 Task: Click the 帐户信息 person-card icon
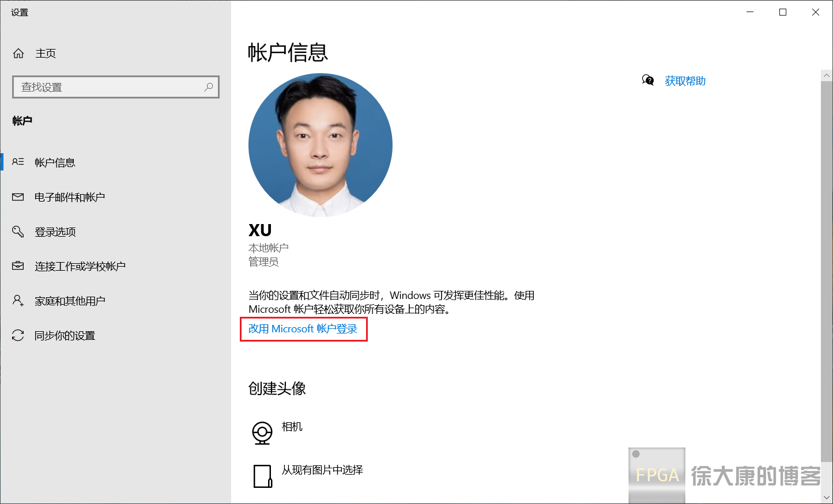click(18, 162)
